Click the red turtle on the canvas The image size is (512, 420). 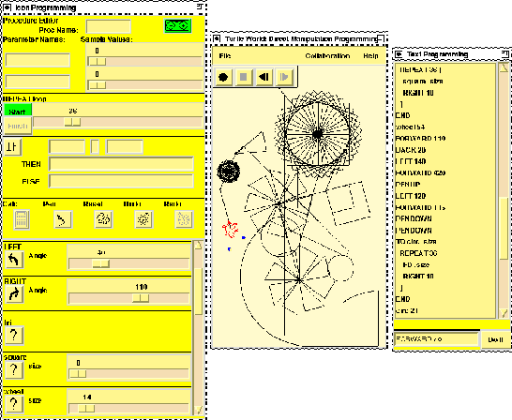[x=230, y=229]
